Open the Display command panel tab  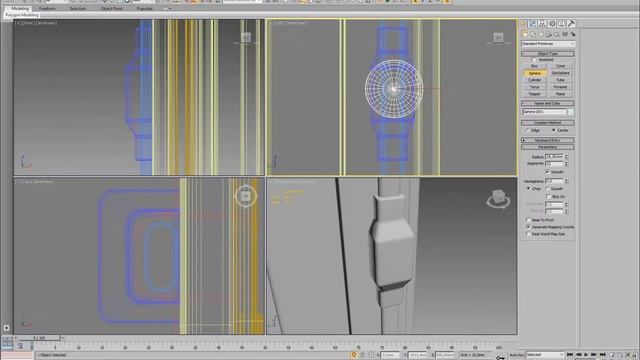pos(562,24)
